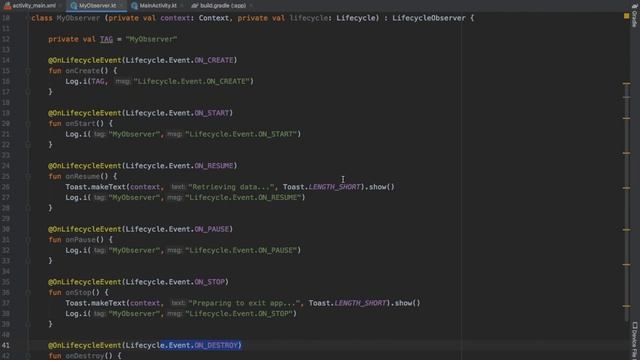Click the "Lifecycle.Event.ON_RESUME" log string
The height and width of the screenshot is (360, 640).
click(243, 198)
